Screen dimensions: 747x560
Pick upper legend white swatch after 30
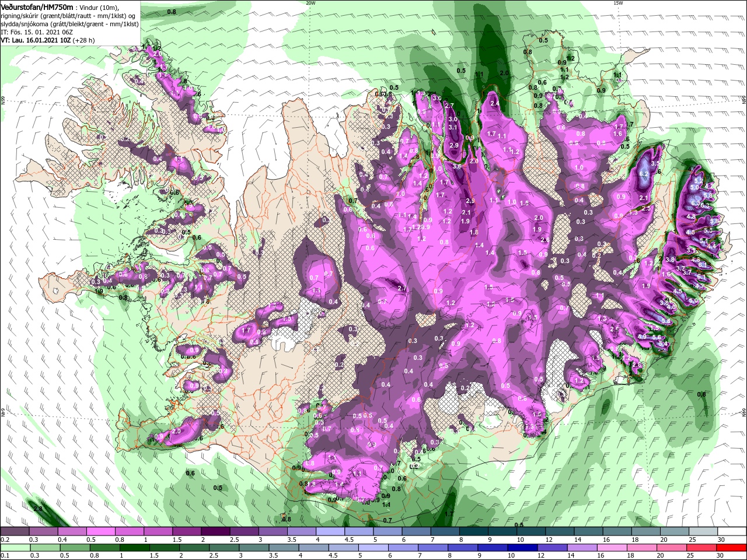tap(732, 532)
